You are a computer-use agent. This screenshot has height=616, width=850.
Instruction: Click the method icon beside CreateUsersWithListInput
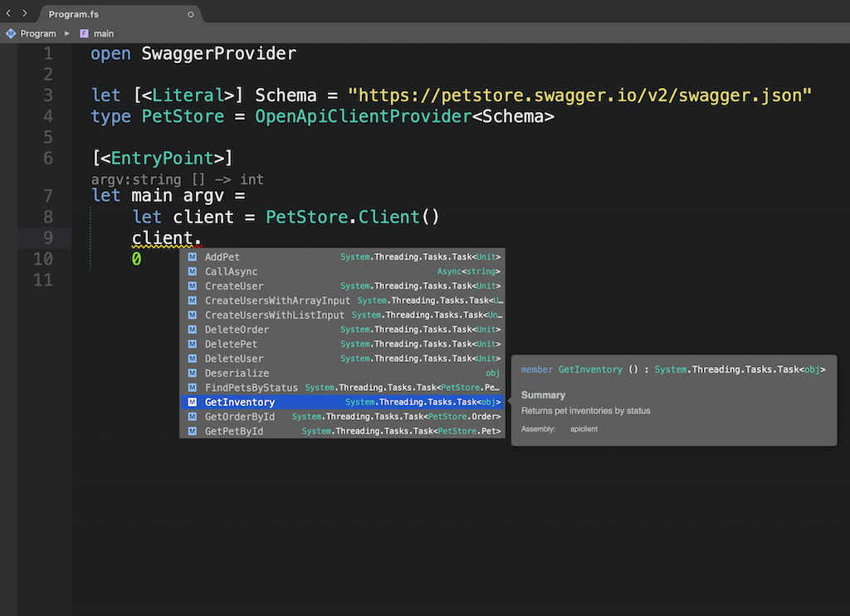pyautogui.click(x=193, y=315)
